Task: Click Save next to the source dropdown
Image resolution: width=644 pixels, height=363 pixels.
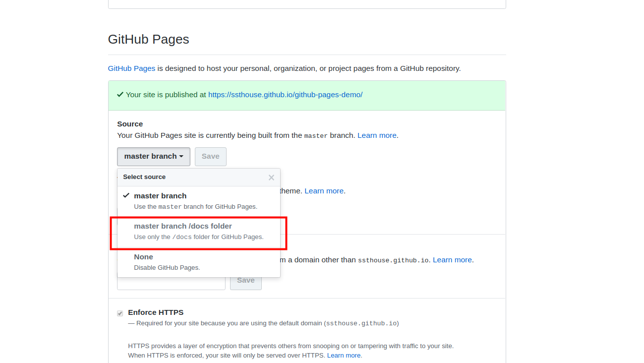Action: (210, 156)
